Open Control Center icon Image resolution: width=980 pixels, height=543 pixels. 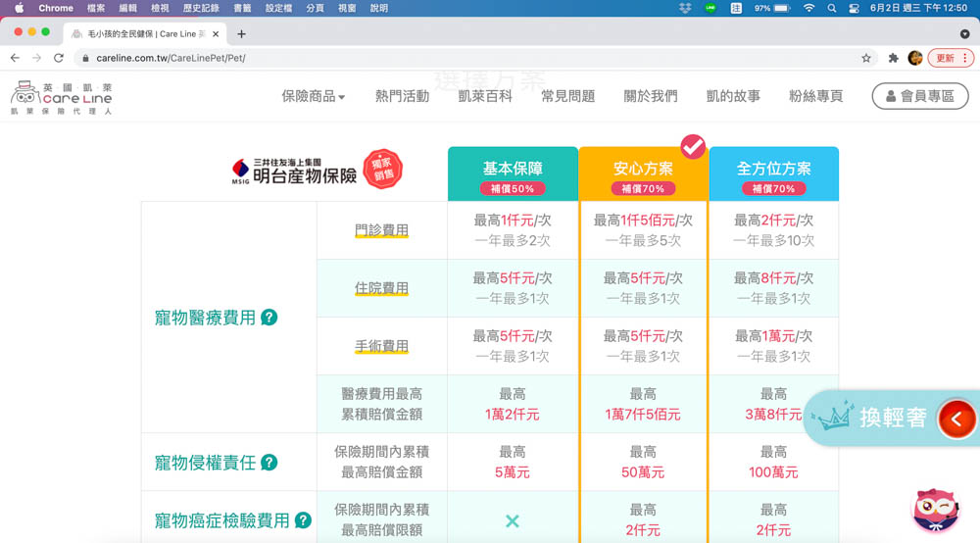(x=854, y=8)
